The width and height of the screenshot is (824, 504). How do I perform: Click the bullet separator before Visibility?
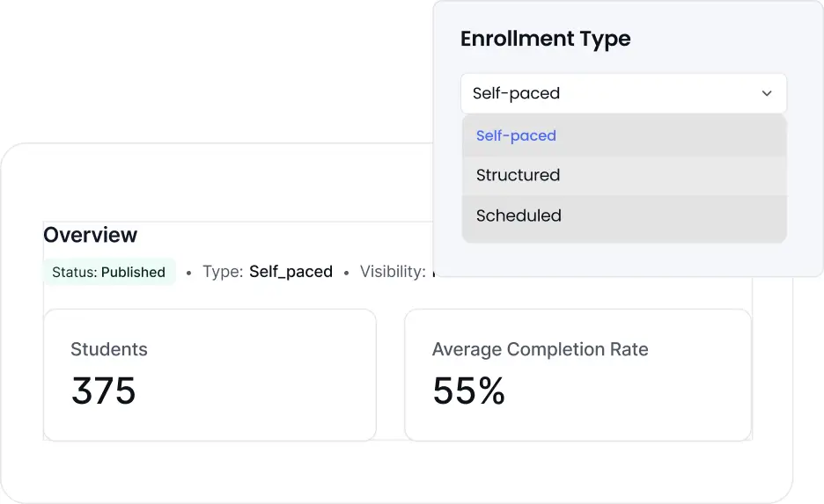click(346, 273)
